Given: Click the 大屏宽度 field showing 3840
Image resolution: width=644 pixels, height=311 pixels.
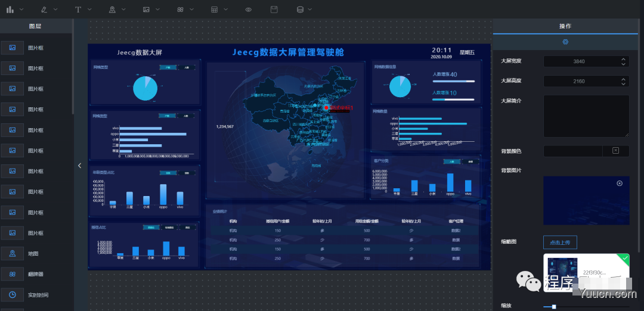Looking at the screenshot, I should pos(579,61).
